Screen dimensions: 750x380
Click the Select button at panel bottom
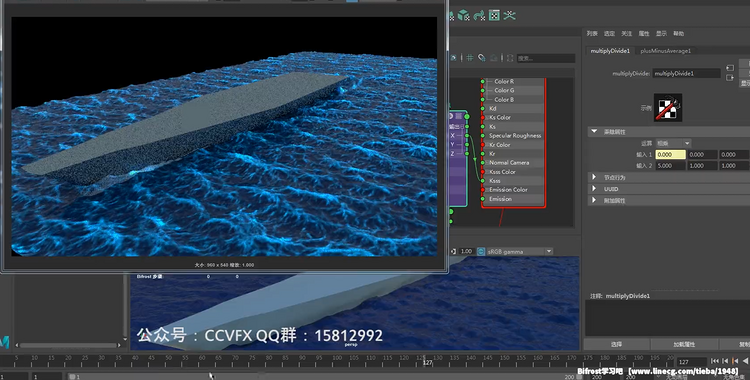(x=616, y=344)
